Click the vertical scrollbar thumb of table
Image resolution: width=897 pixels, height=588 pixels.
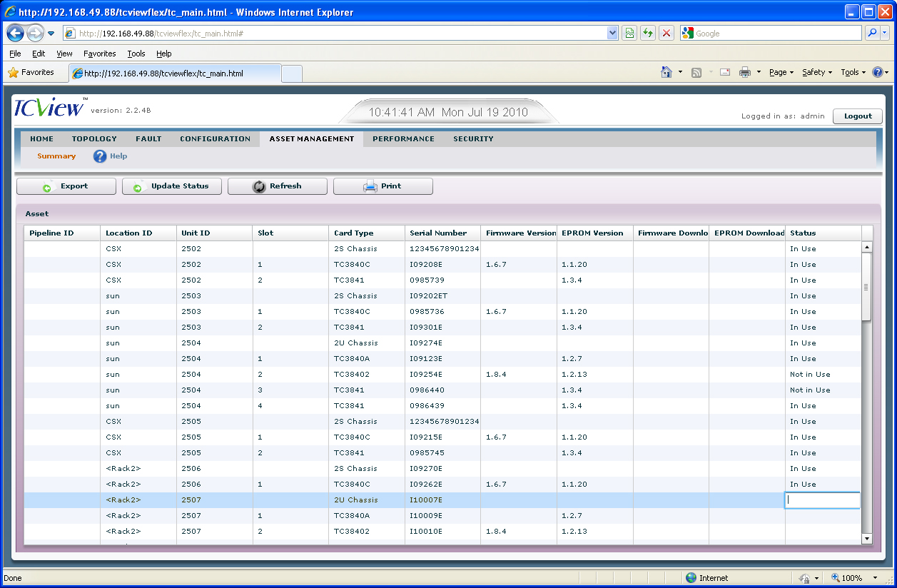(x=867, y=287)
